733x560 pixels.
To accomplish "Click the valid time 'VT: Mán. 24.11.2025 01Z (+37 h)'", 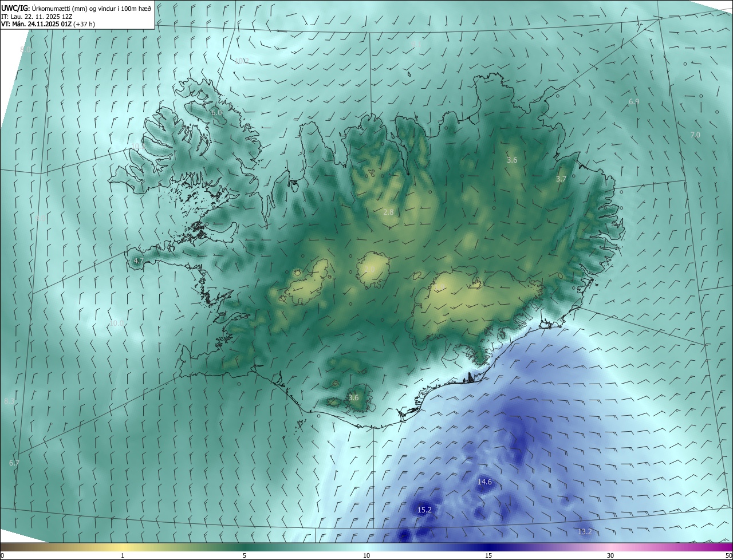I will [47, 24].
